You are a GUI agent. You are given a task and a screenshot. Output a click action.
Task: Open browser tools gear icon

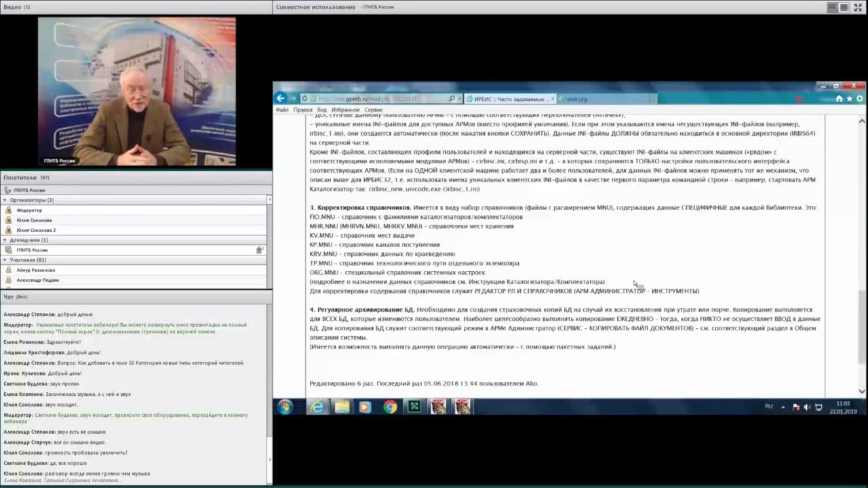click(859, 99)
